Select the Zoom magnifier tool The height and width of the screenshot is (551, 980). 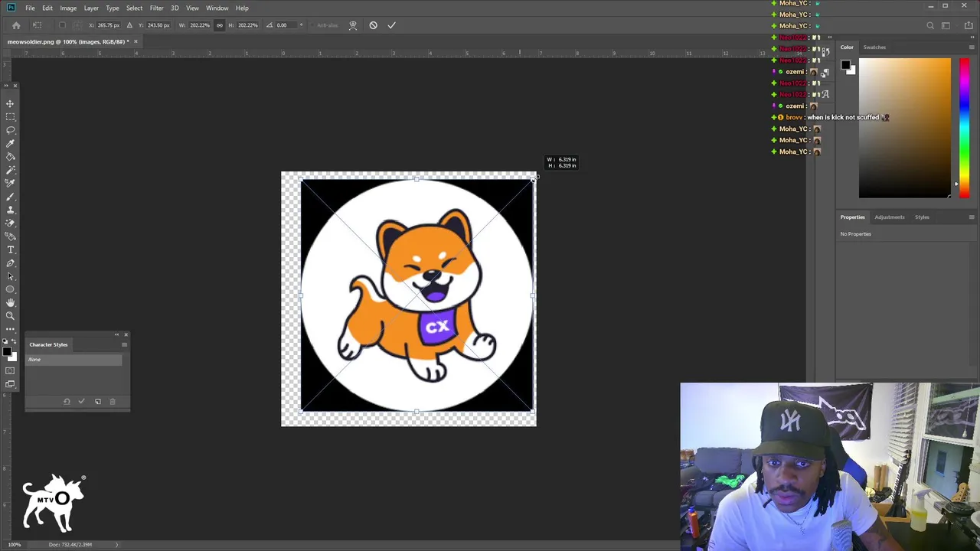click(x=10, y=315)
